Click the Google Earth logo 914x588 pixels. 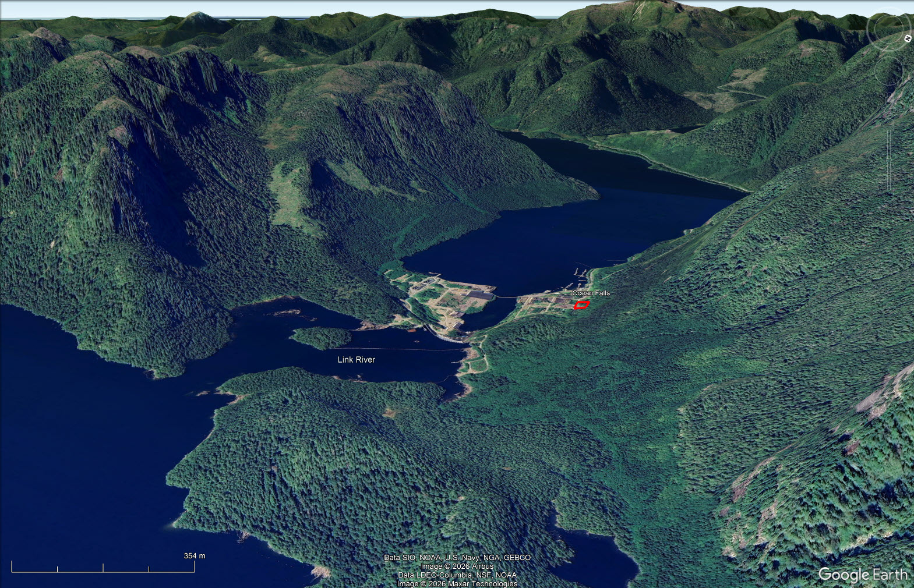click(862, 575)
